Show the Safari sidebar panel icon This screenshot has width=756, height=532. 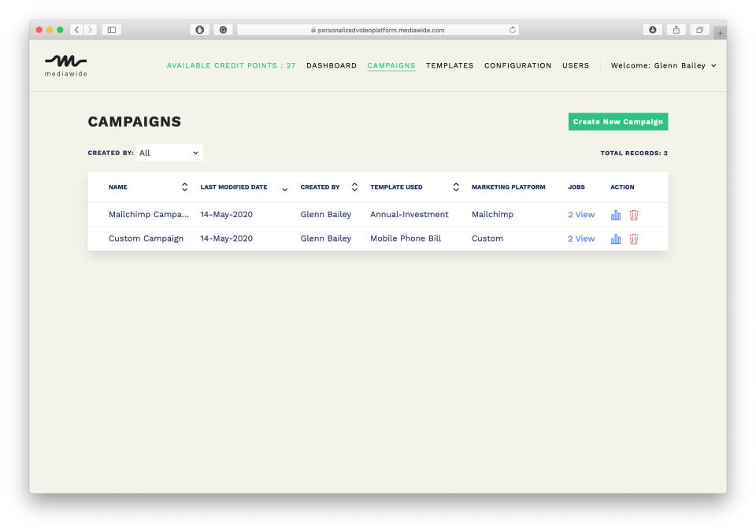(x=111, y=29)
